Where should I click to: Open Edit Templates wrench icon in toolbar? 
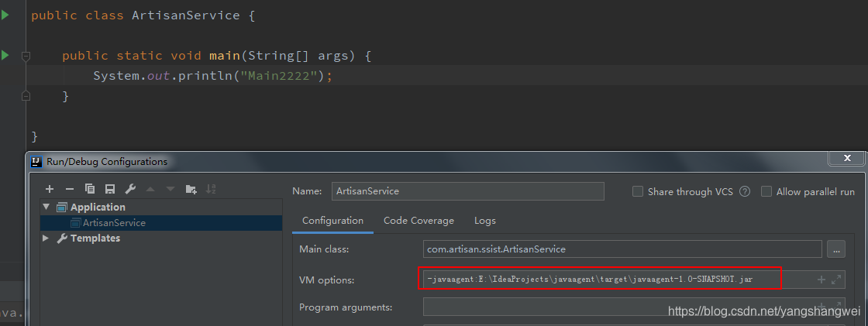pos(130,189)
